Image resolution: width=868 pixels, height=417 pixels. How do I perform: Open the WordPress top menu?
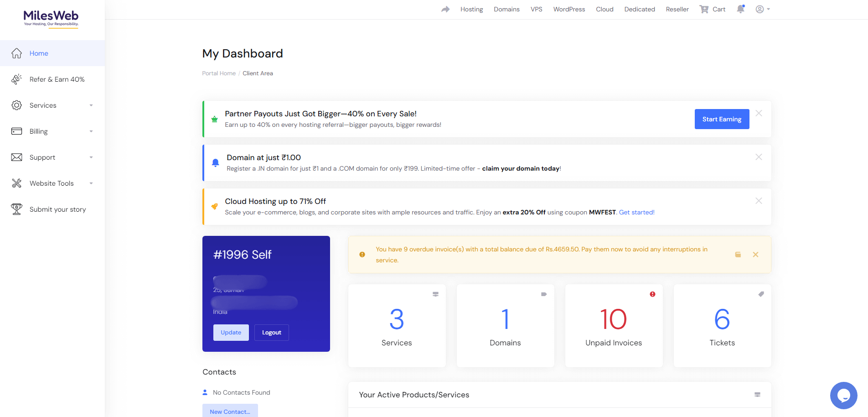click(569, 9)
